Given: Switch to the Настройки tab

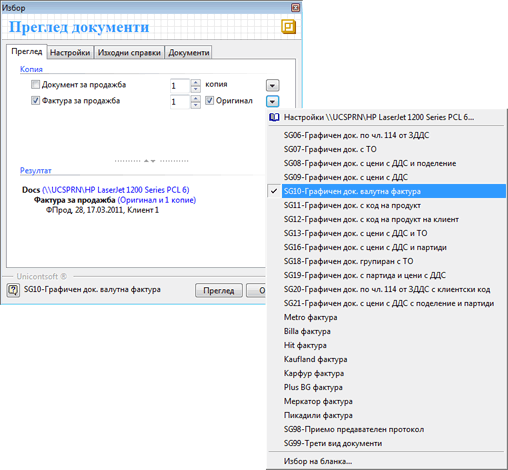Looking at the screenshot, I should (x=70, y=53).
